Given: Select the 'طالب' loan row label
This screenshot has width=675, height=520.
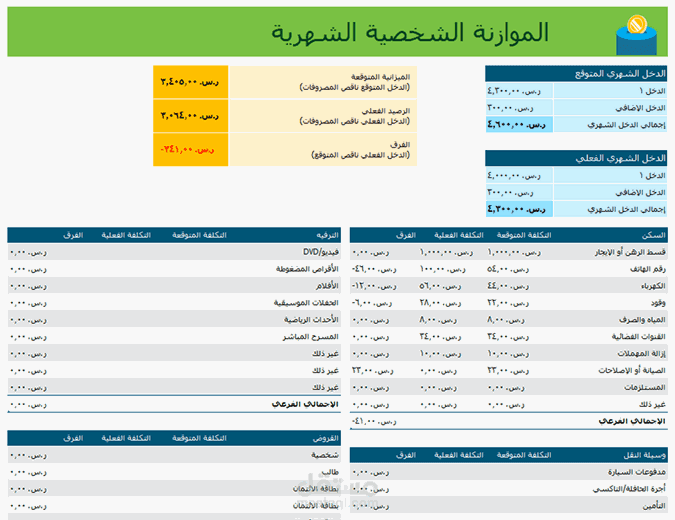Looking at the screenshot, I should [x=330, y=472].
